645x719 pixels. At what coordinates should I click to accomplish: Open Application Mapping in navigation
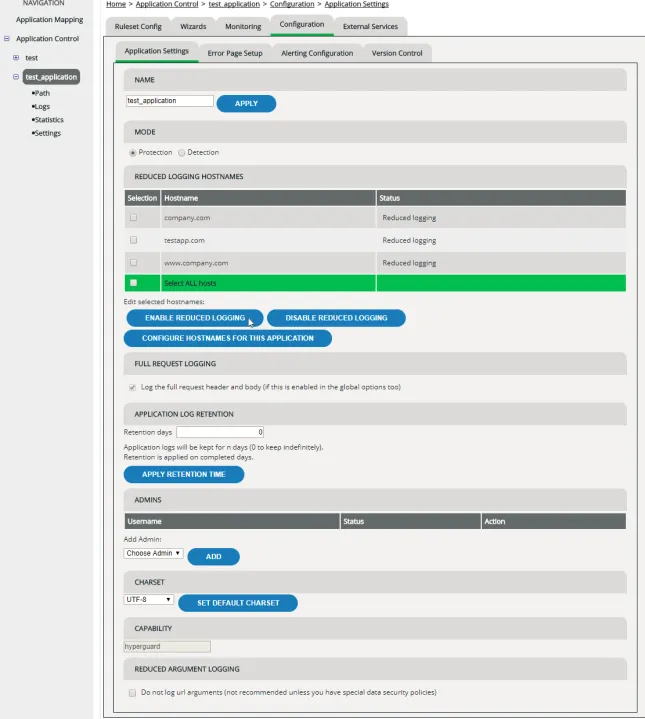[x=50, y=20]
